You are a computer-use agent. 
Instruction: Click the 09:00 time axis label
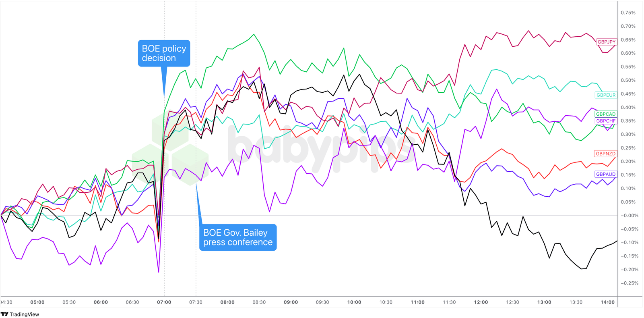(291, 302)
